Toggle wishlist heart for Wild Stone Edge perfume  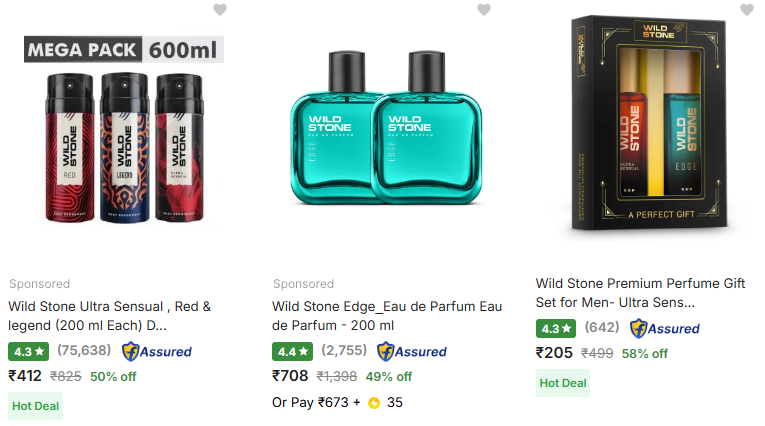pos(484,10)
